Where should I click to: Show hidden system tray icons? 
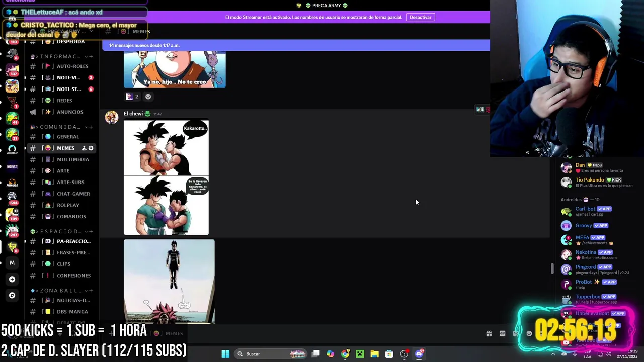point(553,354)
